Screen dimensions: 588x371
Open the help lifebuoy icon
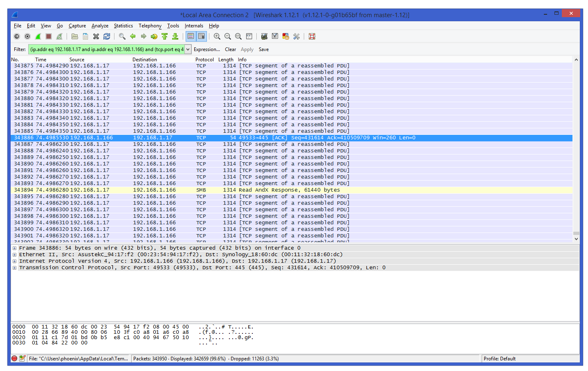coord(312,36)
